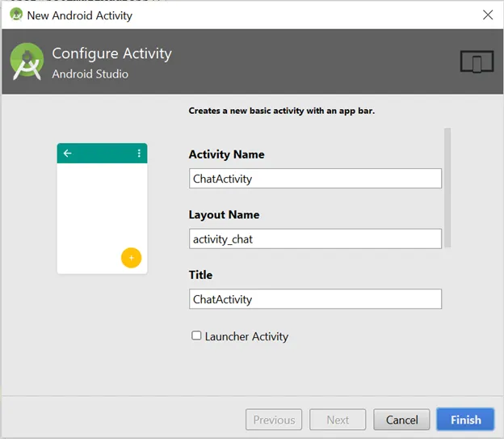
Task: Click the 'New Android Activity' window title
Action: [x=80, y=15]
